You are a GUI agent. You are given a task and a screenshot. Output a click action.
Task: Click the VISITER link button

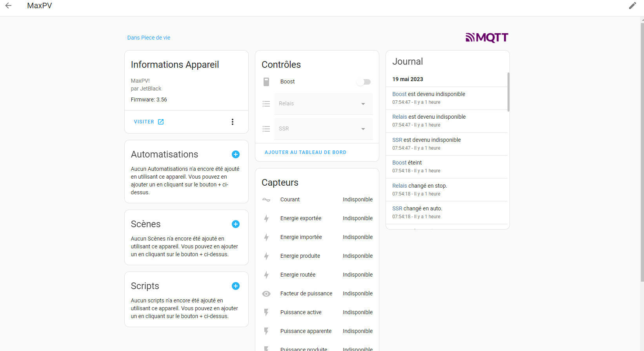pos(149,122)
